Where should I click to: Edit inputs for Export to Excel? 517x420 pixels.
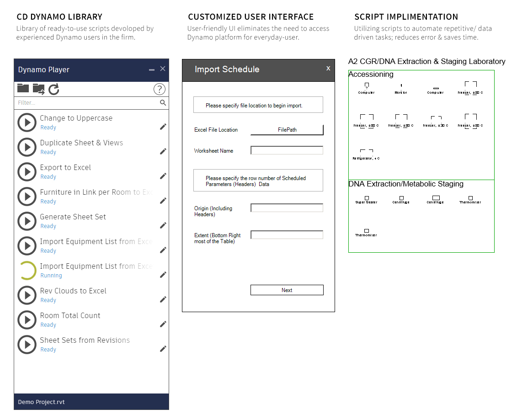tap(163, 176)
